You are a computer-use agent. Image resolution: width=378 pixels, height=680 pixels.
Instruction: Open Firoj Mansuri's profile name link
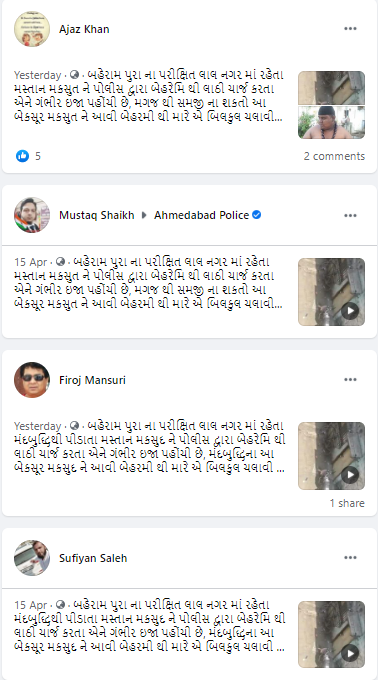point(92,380)
